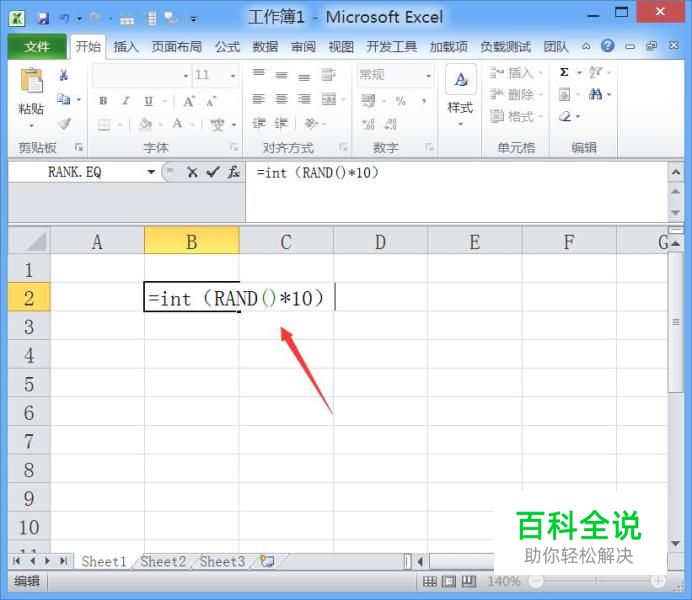Click the Save icon in quick access toolbar

tap(43, 19)
